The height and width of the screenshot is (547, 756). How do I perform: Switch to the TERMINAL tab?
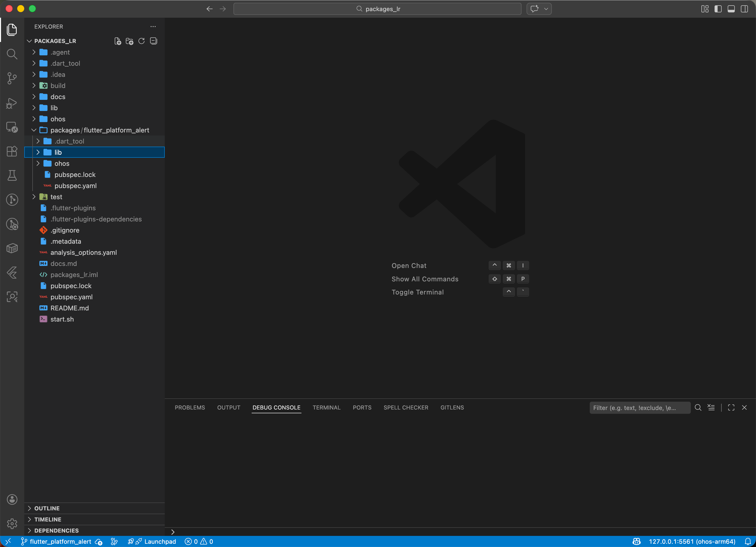pos(326,407)
